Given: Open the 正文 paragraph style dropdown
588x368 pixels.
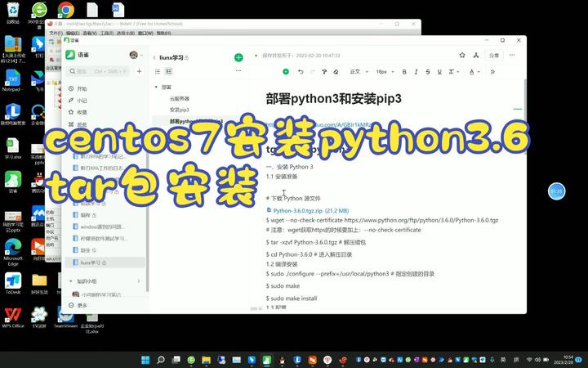Looking at the screenshot, I should click(x=359, y=72).
